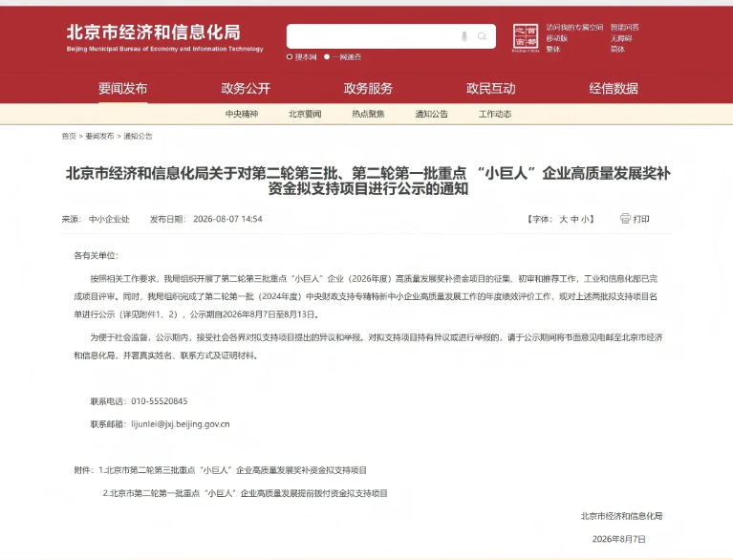Set font size to 小

click(585, 219)
